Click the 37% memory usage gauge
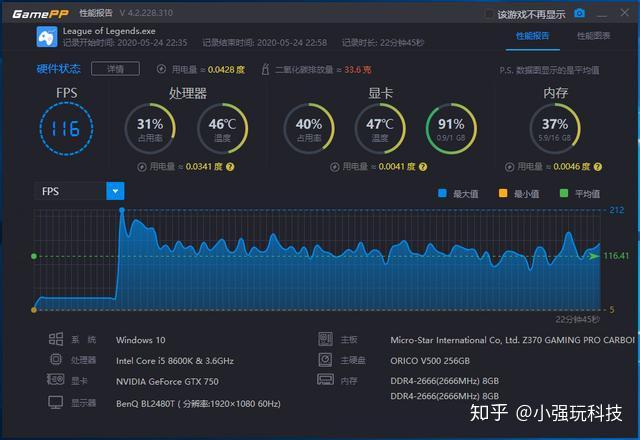This screenshot has height=440, width=640. point(555,129)
